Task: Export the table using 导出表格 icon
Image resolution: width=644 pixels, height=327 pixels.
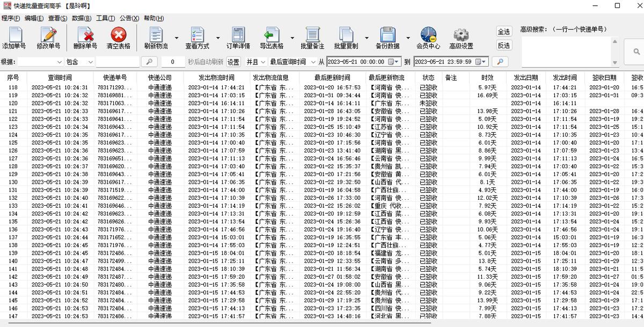Action: pyautogui.click(x=272, y=36)
